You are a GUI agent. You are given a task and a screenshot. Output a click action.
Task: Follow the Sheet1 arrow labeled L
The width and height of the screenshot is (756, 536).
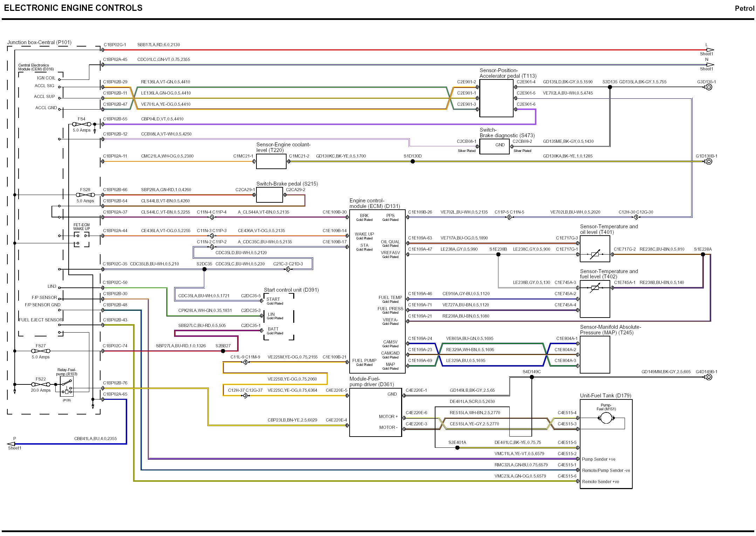710,50
